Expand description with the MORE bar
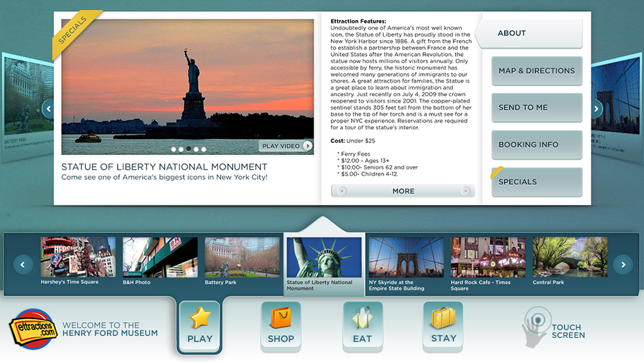 coord(403,191)
